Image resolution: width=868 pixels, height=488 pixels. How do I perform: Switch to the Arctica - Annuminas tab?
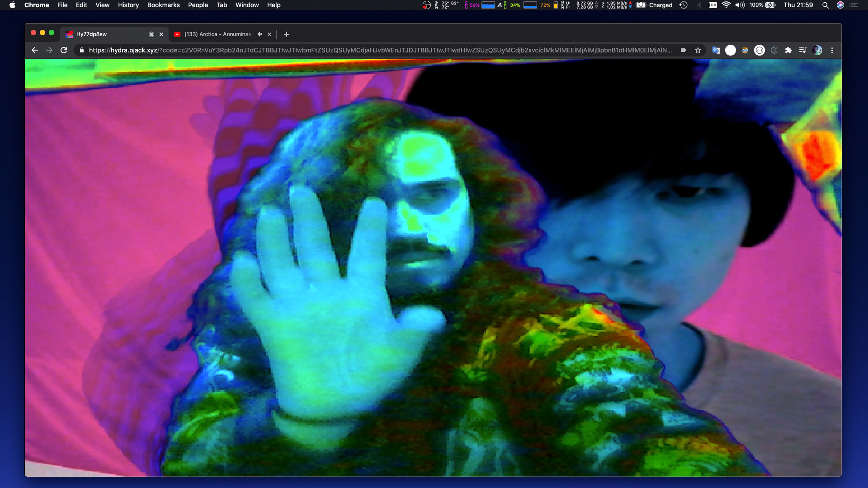[217, 34]
